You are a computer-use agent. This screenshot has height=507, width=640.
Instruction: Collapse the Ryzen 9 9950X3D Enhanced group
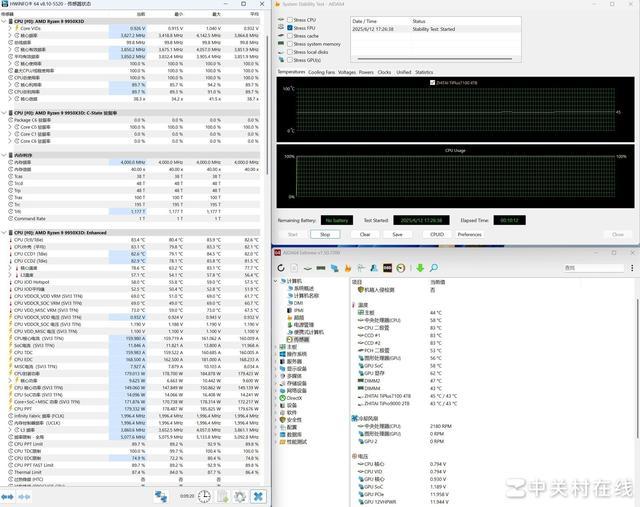coord(4,233)
